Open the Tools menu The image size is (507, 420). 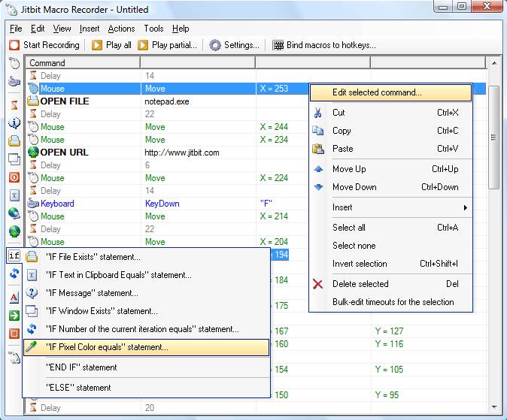click(153, 29)
